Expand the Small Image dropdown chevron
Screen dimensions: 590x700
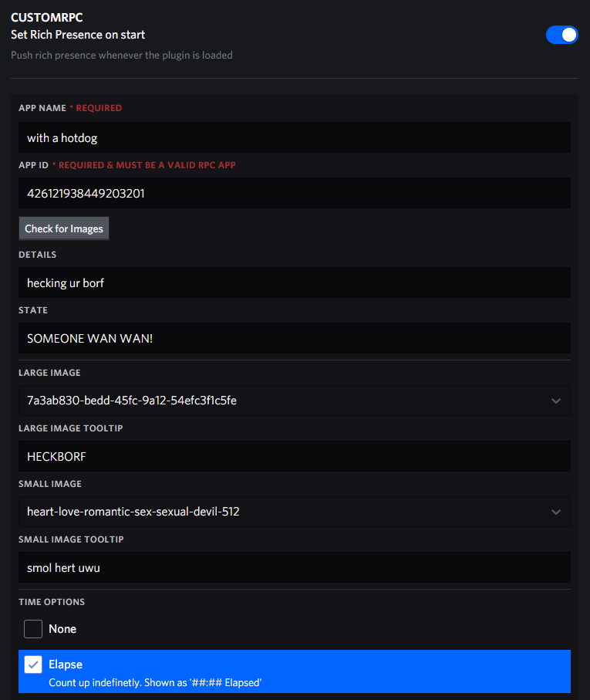555,512
